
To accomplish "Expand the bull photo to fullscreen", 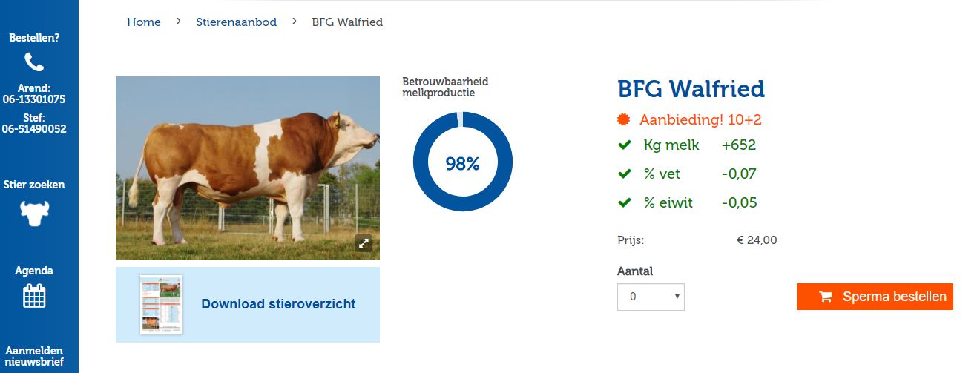I will 363,242.
